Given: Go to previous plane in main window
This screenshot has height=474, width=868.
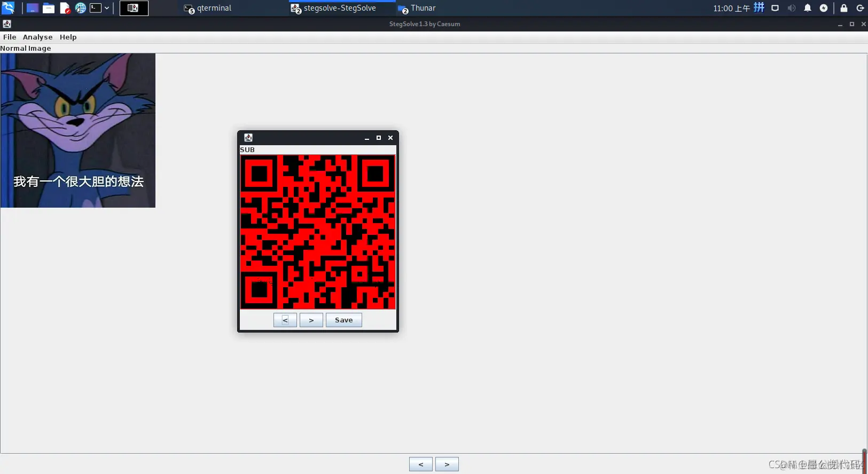Looking at the screenshot, I should [421, 464].
